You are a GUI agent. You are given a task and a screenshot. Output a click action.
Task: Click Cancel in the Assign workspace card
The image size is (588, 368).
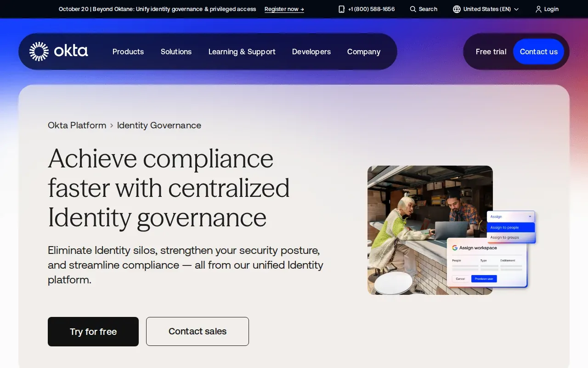tap(461, 279)
